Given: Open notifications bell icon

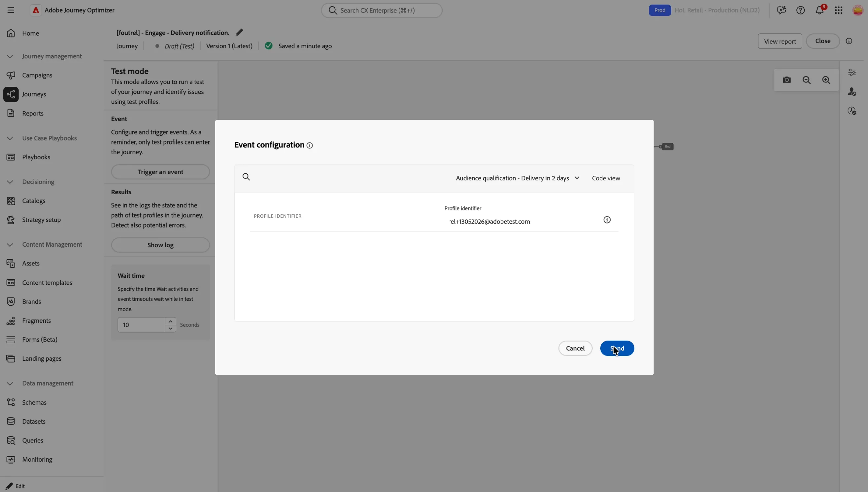Looking at the screenshot, I should tap(819, 10).
